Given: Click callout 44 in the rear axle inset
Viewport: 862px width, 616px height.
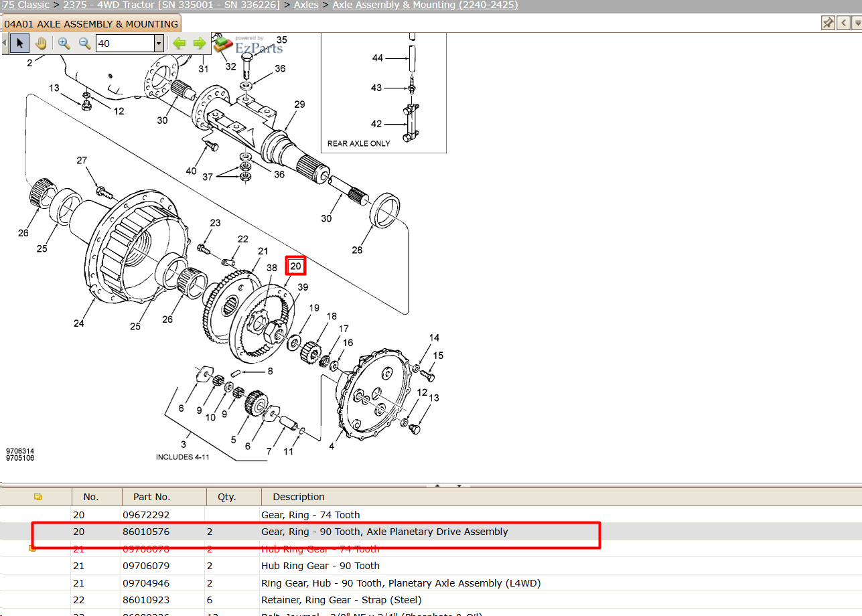Looking at the screenshot, I should click(x=378, y=58).
